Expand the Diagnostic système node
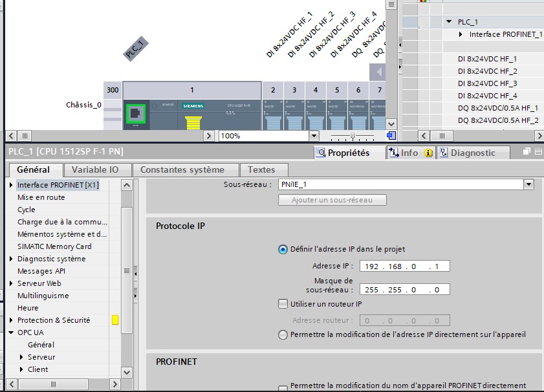This screenshot has width=544, height=392. (11, 259)
